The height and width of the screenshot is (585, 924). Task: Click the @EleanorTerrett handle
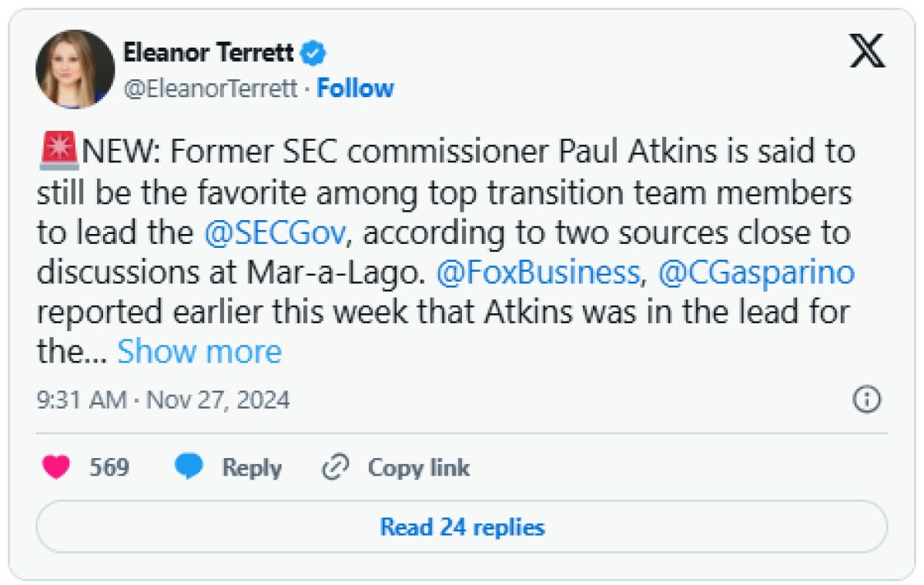(x=211, y=89)
